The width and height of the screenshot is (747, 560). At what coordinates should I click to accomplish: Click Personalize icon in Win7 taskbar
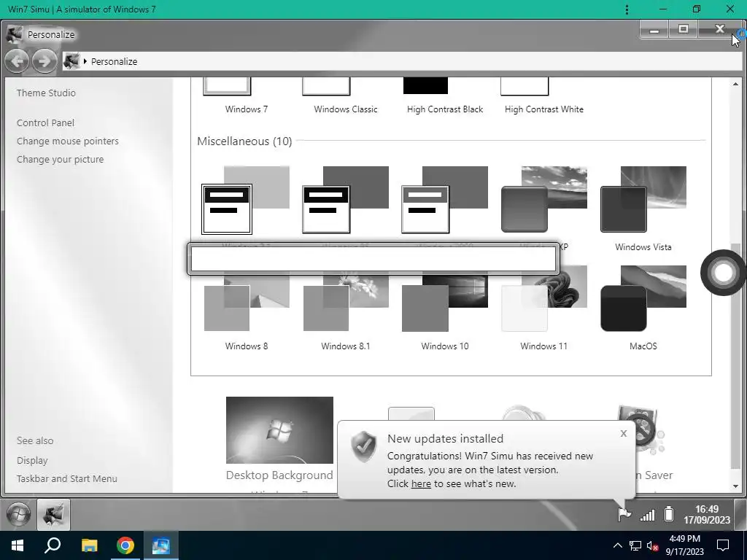coord(53,514)
